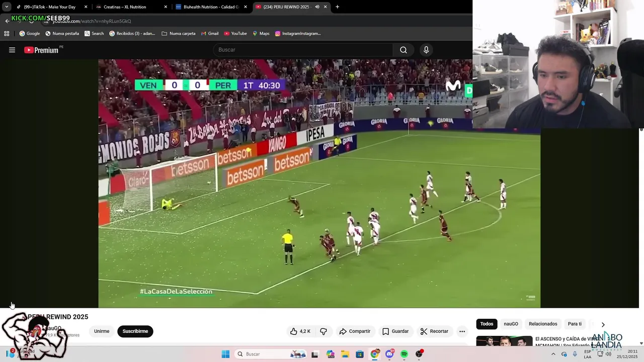This screenshot has height=362, width=644.
Task: Open more actions three-dot menu
Action: click(462, 331)
